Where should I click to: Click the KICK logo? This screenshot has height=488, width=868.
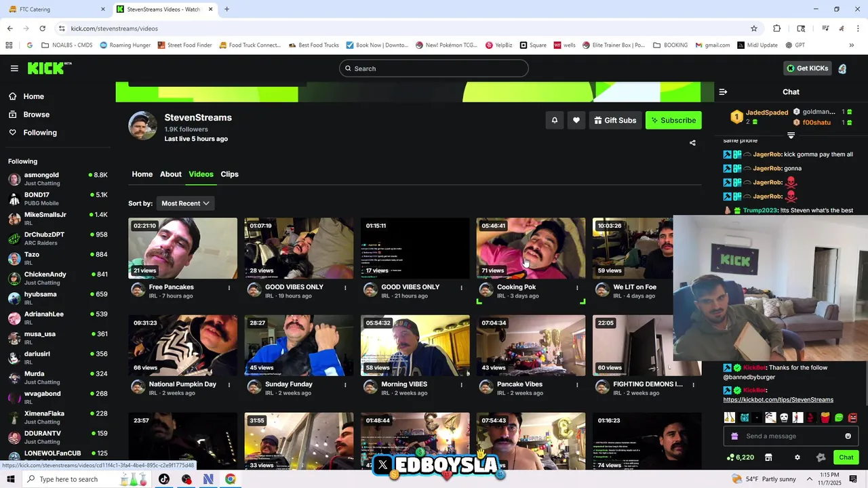pyautogui.click(x=50, y=68)
